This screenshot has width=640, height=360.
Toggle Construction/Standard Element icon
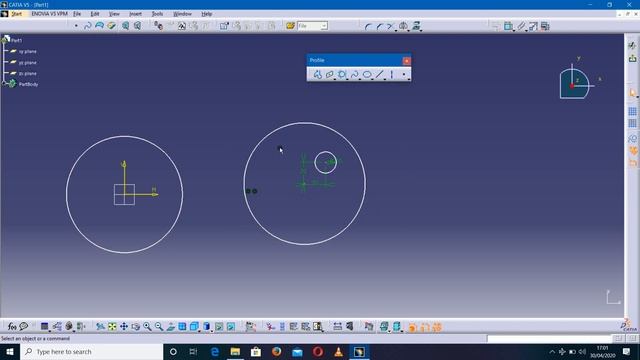632,138
